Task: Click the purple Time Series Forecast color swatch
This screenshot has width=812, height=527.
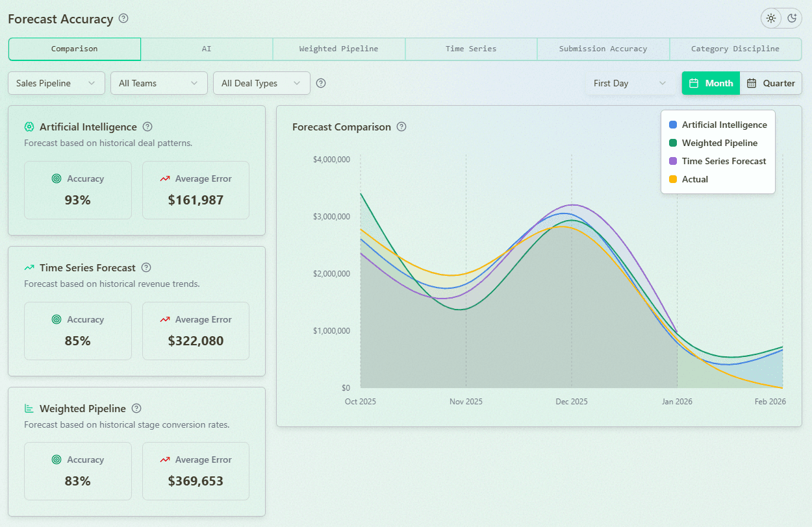Action: click(x=673, y=160)
